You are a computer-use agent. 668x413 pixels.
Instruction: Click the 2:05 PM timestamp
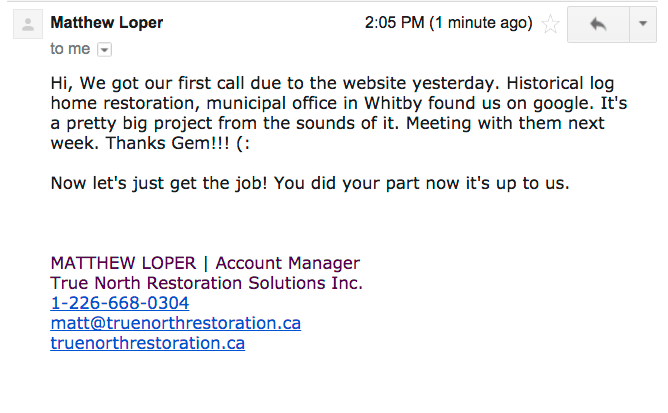(394, 23)
